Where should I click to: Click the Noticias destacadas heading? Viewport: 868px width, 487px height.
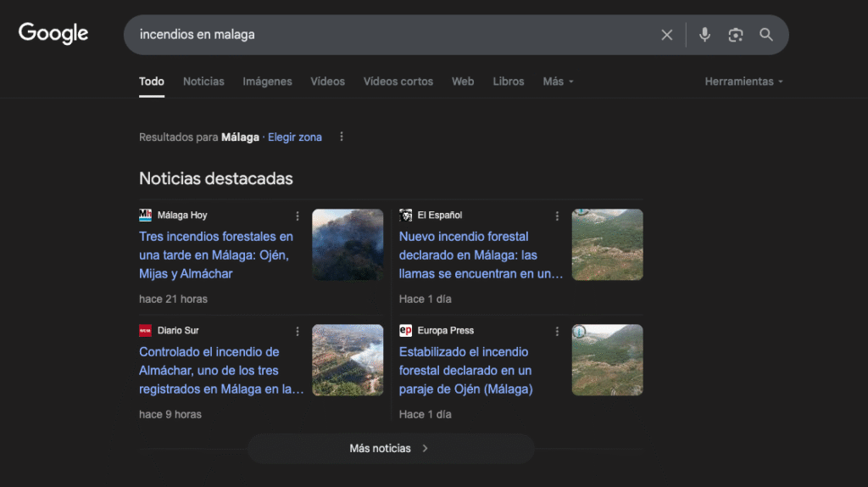(x=216, y=178)
